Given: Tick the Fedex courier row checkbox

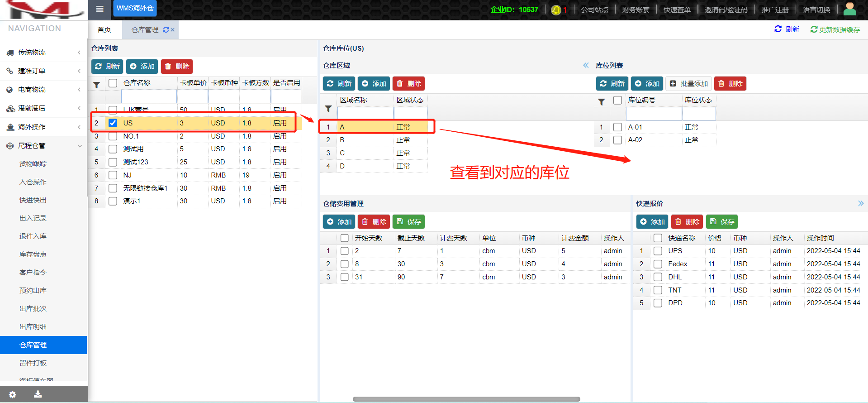Looking at the screenshot, I should coord(658,264).
